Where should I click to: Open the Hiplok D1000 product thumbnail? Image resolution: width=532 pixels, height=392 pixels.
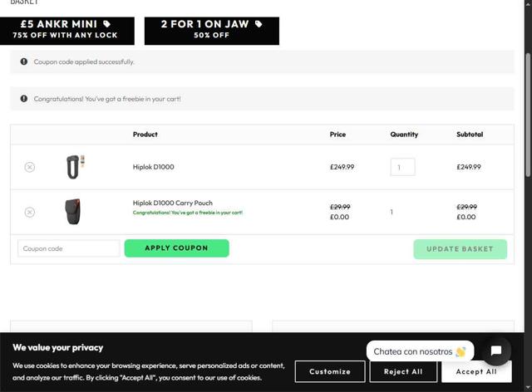pos(75,166)
